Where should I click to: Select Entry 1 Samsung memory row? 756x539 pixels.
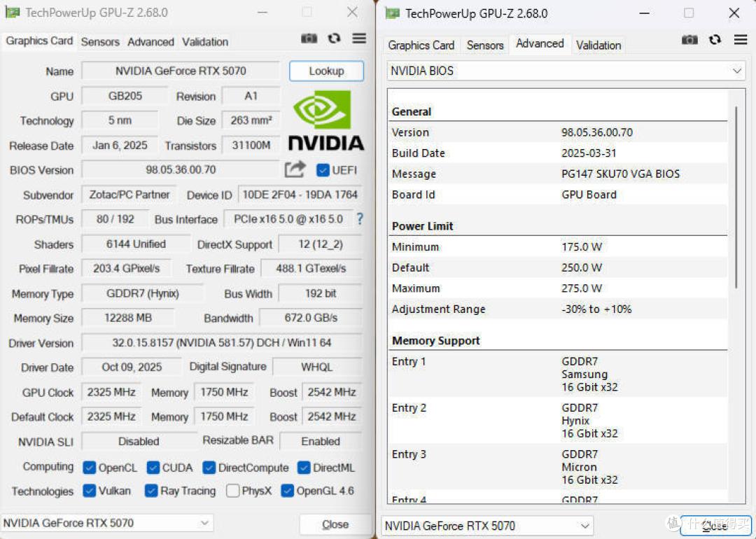coord(559,374)
